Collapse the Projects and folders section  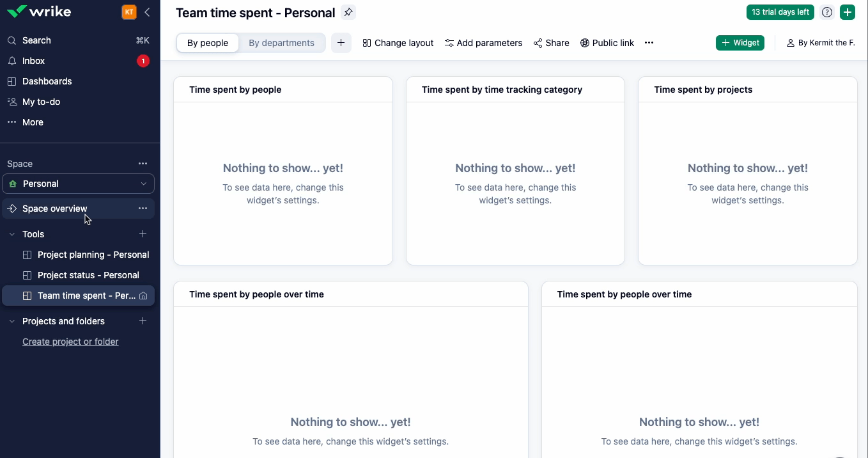(12, 321)
